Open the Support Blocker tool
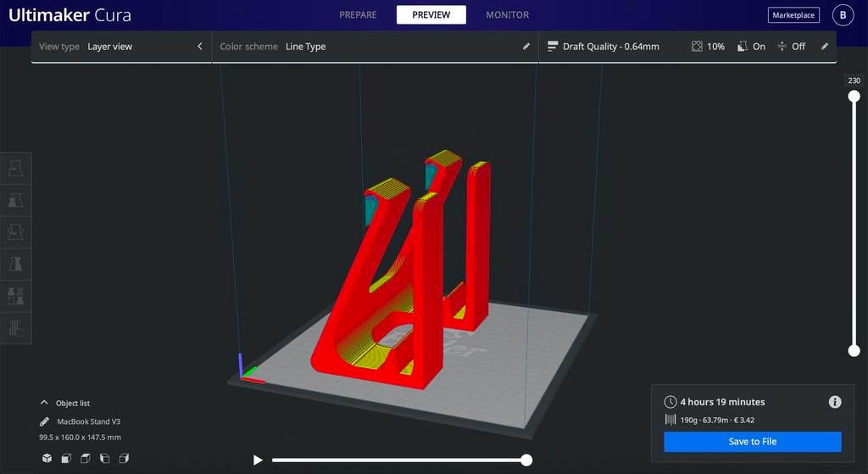The width and height of the screenshot is (868, 474). click(15, 327)
